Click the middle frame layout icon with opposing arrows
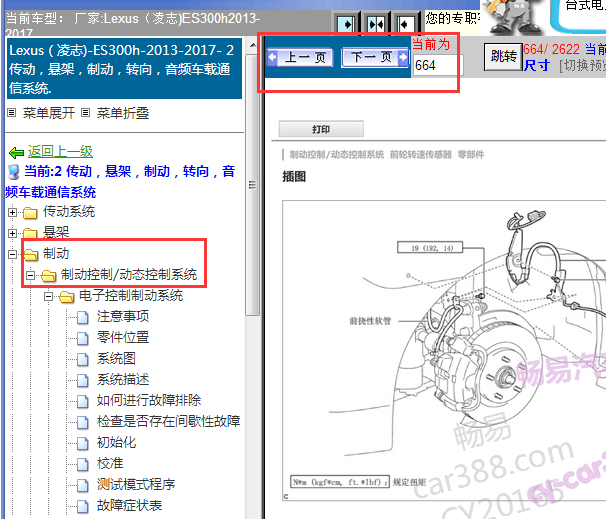606x519 pixels. (376, 25)
